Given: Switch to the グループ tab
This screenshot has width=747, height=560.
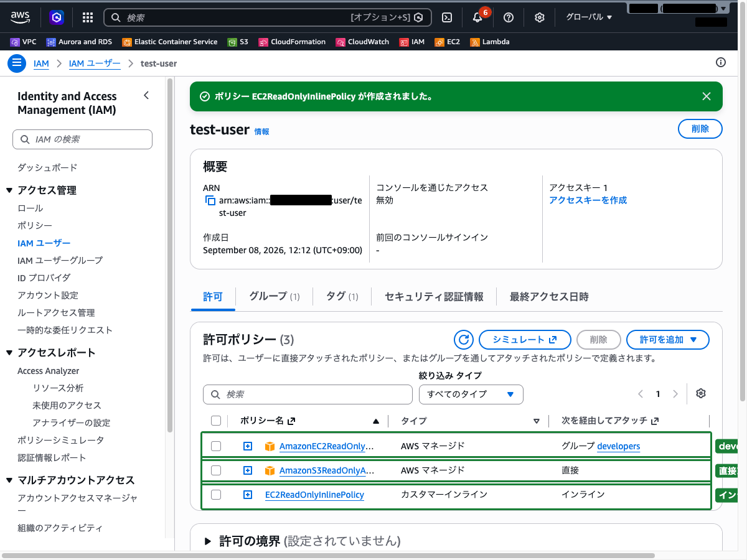Looking at the screenshot, I should click(274, 297).
